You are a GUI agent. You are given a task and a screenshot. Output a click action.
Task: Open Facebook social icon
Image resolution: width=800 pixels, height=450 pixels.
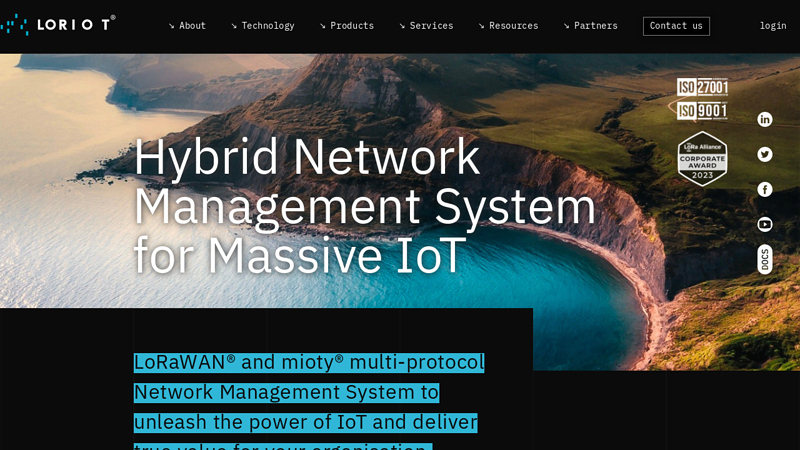click(764, 190)
